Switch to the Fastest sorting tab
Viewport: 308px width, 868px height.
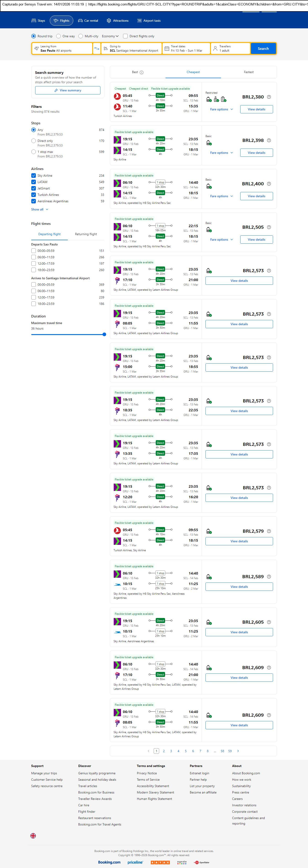[248, 72]
